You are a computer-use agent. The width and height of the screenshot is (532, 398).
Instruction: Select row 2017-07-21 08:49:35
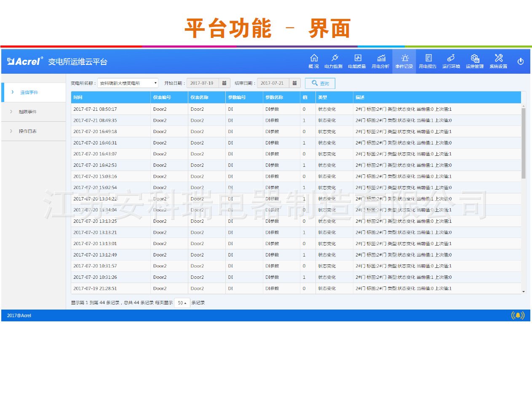[296, 120]
